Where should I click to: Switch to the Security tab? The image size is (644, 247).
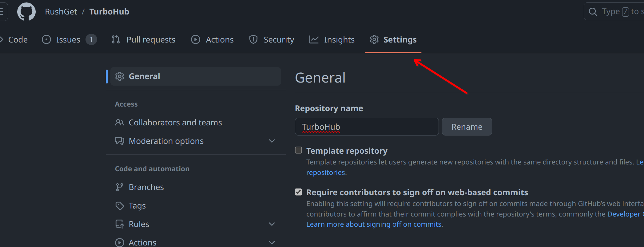click(x=272, y=39)
